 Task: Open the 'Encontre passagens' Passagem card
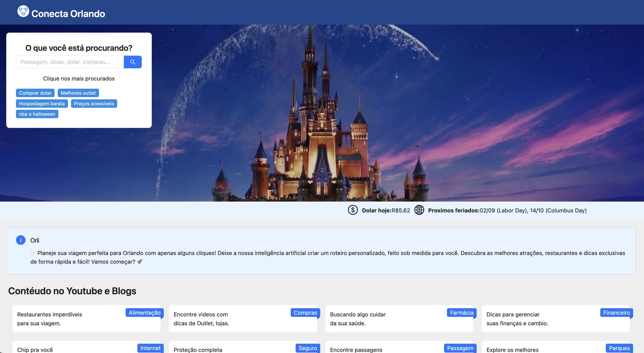[x=399, y=347]
